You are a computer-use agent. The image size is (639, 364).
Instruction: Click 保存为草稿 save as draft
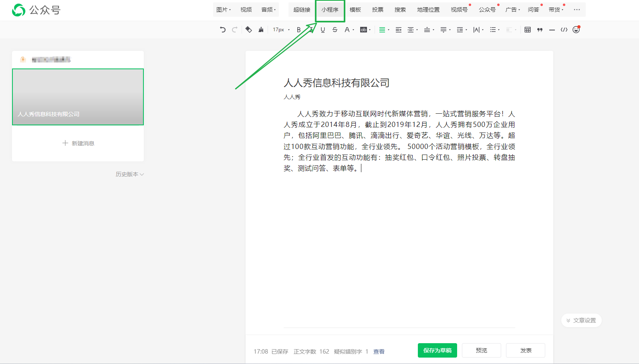click(437, 350)
